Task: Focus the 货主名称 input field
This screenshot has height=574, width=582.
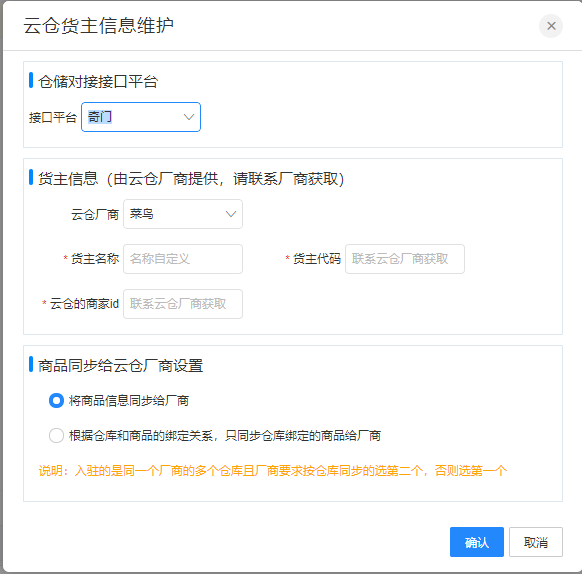Action: pos(183,259)
